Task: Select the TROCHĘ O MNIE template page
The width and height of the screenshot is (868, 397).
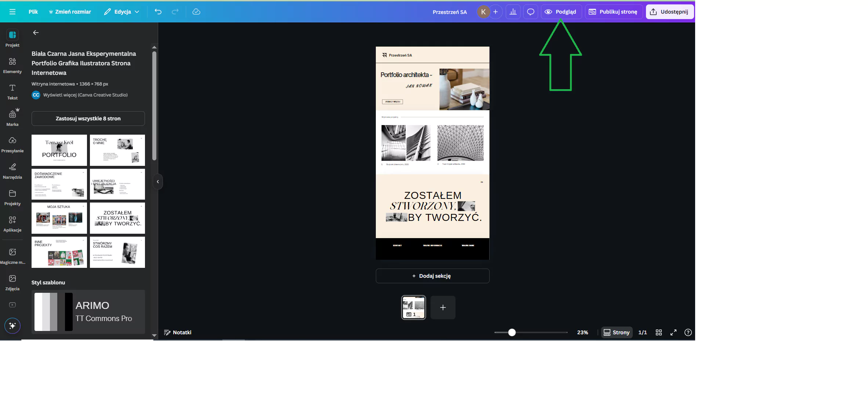Action: pyautogui.click(x=117, y=150)
